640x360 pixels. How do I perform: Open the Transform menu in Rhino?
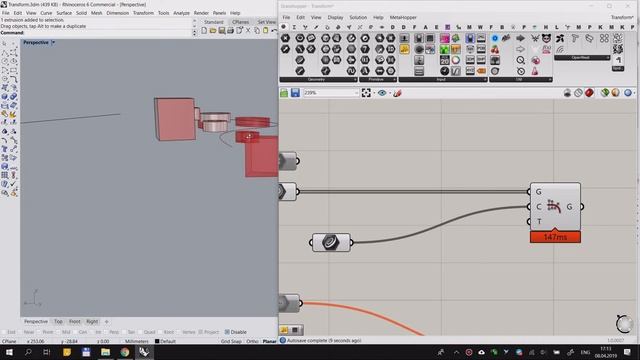click(x=143, y=13)
